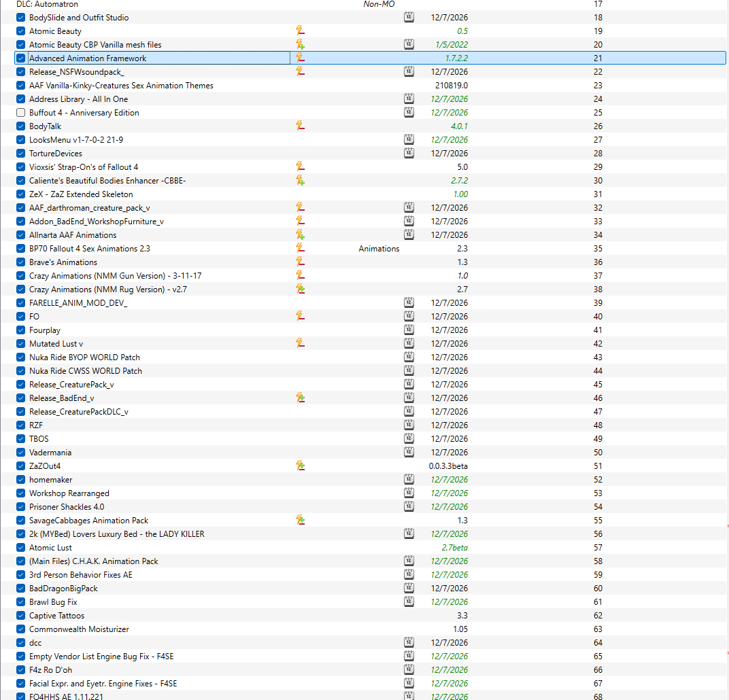Uncheck Captive Tattoos mod
The image size is (729, 700).
click(20, 616)
